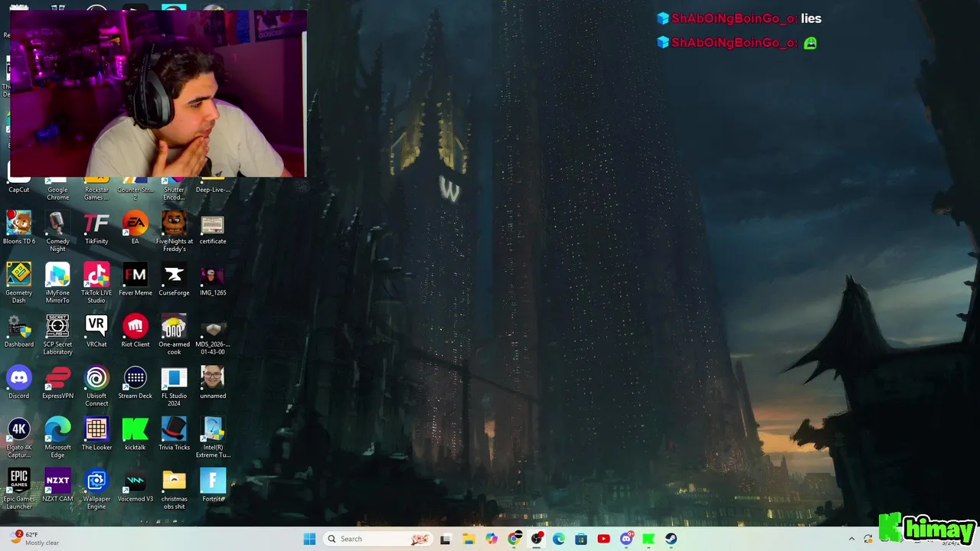The height and width of the screenshot is (551, 980).
Task: Open the YouTube taskbar icon
Action: pos(604,539)
